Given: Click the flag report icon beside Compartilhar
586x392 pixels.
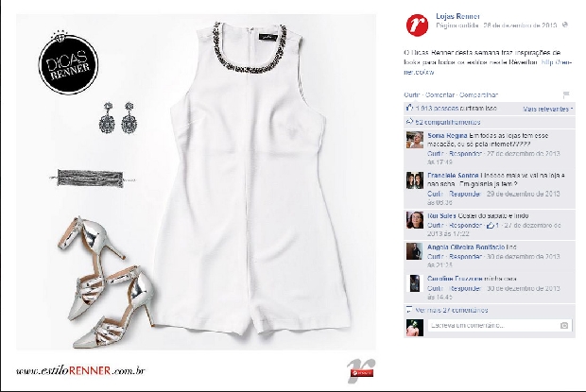Looking at the screenshot, I should pos(566,94).
